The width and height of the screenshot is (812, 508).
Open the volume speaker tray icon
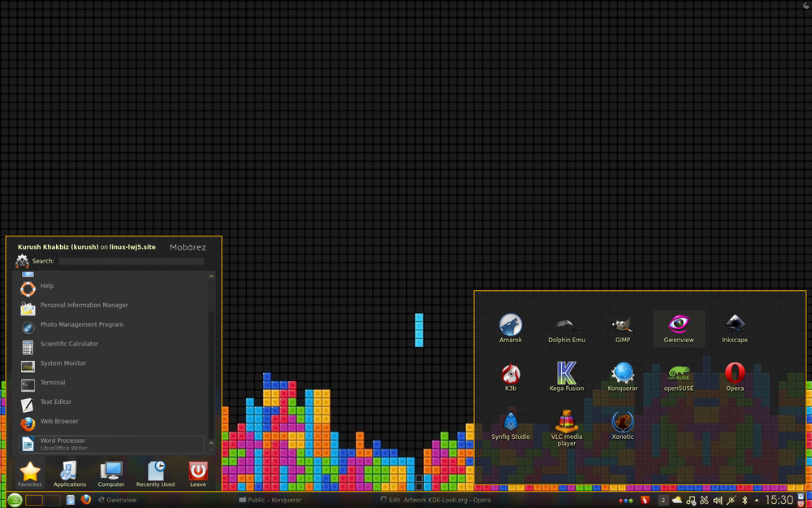coord(717,500)
